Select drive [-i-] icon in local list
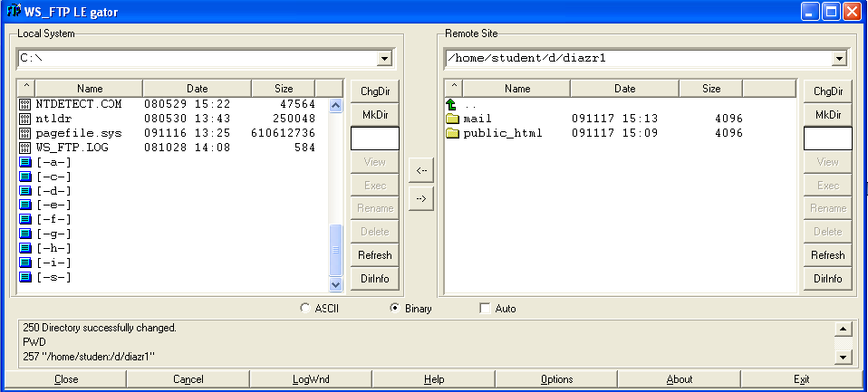 25,263
